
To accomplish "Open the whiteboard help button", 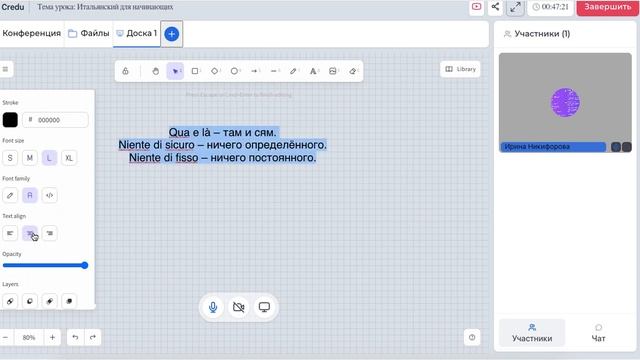I will 472,338.
